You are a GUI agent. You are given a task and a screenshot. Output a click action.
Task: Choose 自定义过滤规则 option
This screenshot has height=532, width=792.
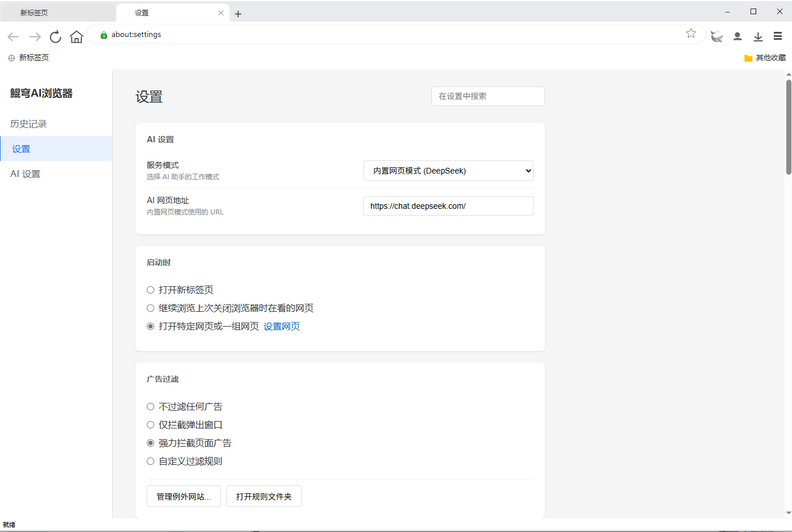[x=150, y=461]
